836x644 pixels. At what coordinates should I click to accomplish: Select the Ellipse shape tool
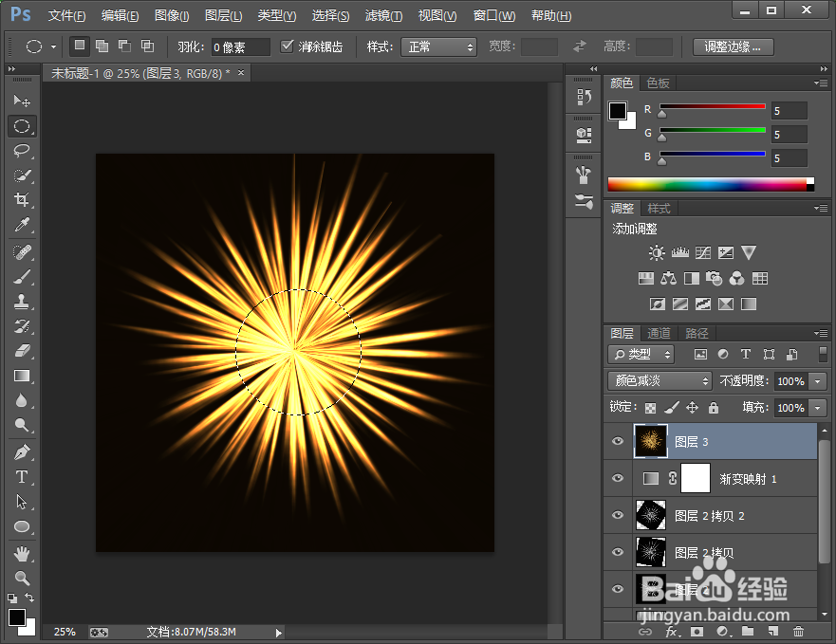point(21,526)
